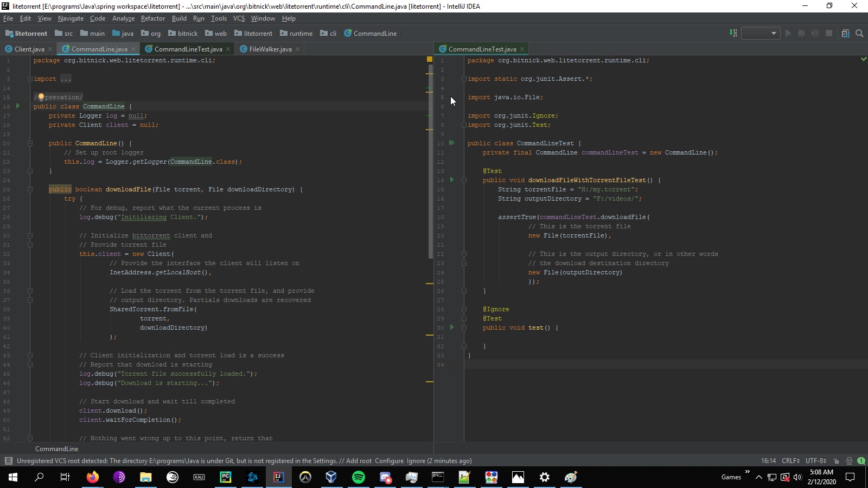Open the VCS menu
Image resolution: width=868 pixels, height=488 pixels.
(x=238, y=18)
